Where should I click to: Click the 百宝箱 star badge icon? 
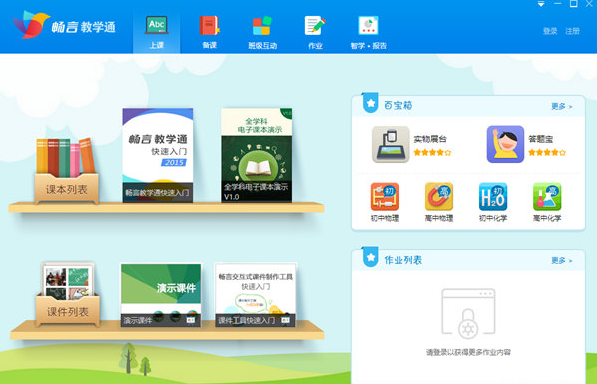pos(370,103)
